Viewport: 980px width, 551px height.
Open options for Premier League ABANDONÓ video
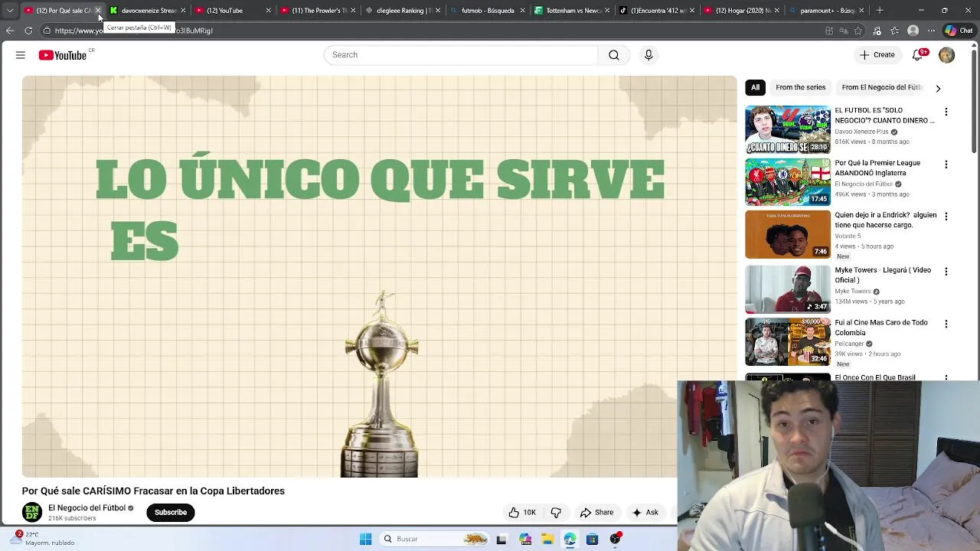tap(946, 165)
